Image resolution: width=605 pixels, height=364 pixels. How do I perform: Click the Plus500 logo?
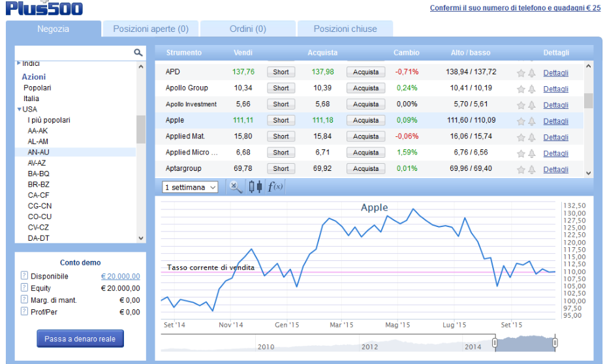click(44, 8)
